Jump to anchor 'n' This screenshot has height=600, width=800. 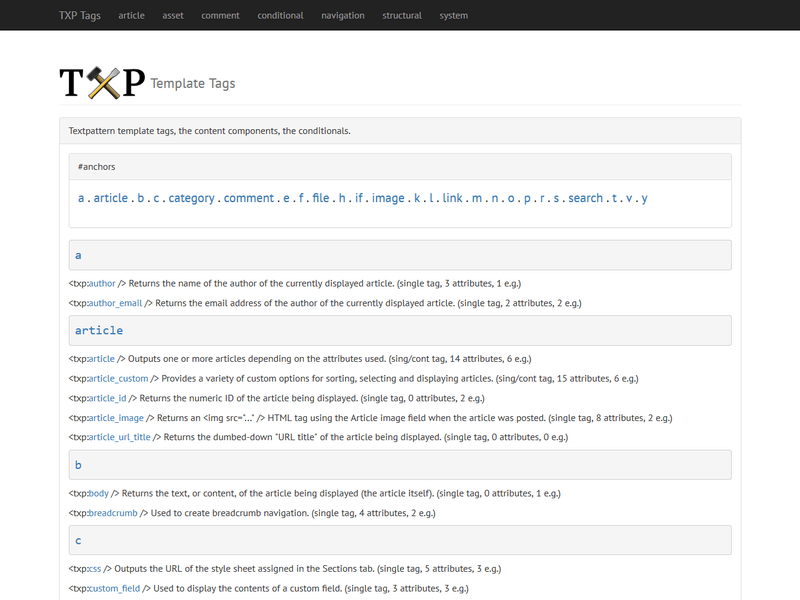click(495, 198)
